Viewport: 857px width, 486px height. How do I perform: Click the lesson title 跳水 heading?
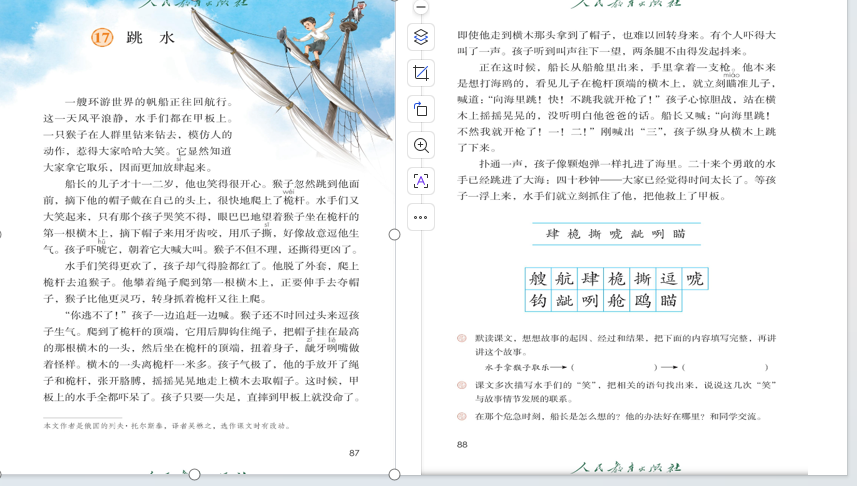click(150, 38)
